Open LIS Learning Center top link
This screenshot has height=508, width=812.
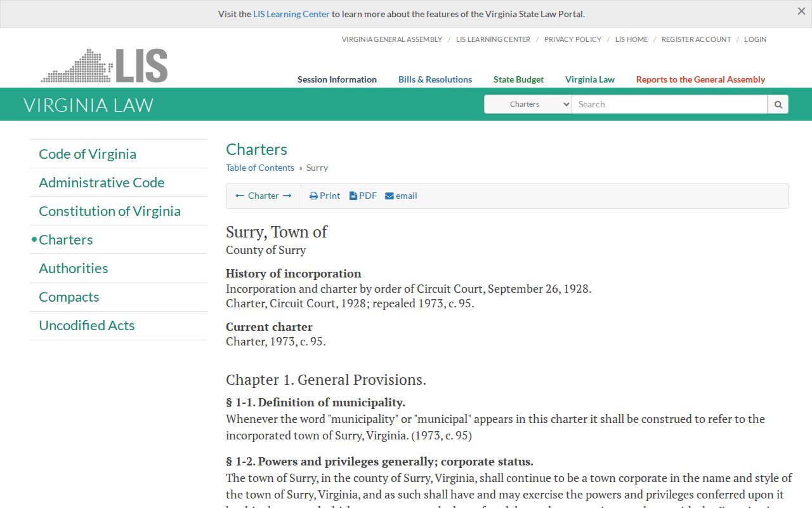coord(493,39)
